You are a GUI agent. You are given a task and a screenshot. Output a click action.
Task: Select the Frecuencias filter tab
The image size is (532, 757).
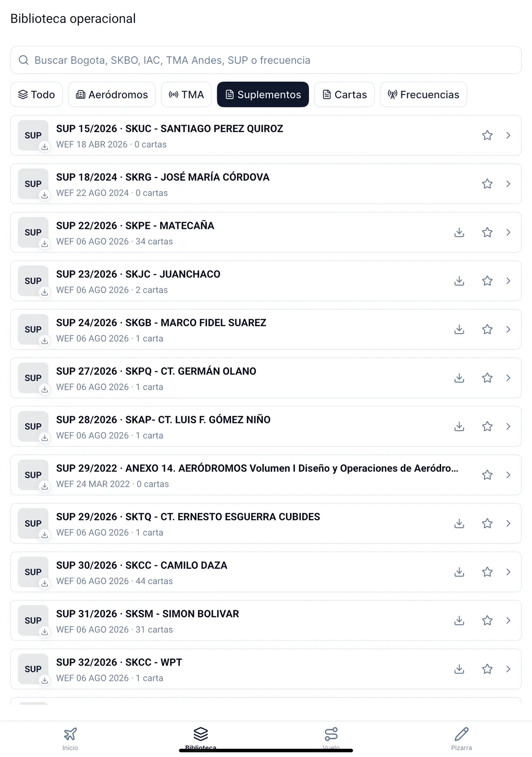pyautogui.click(x=423, y=94)
